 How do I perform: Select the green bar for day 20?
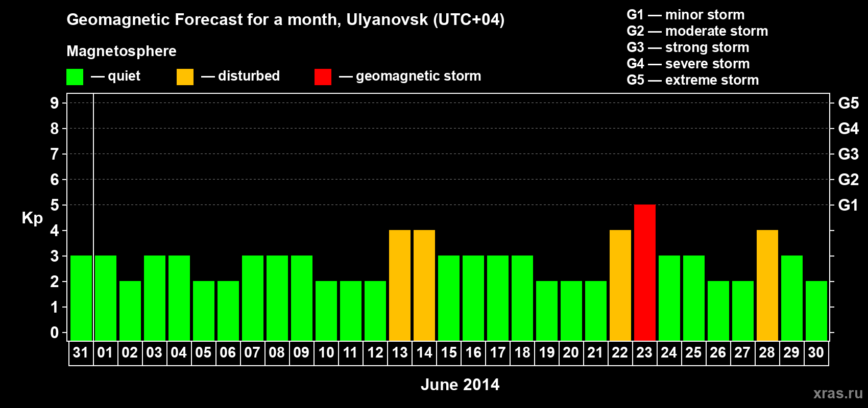[x=571, y=311]
